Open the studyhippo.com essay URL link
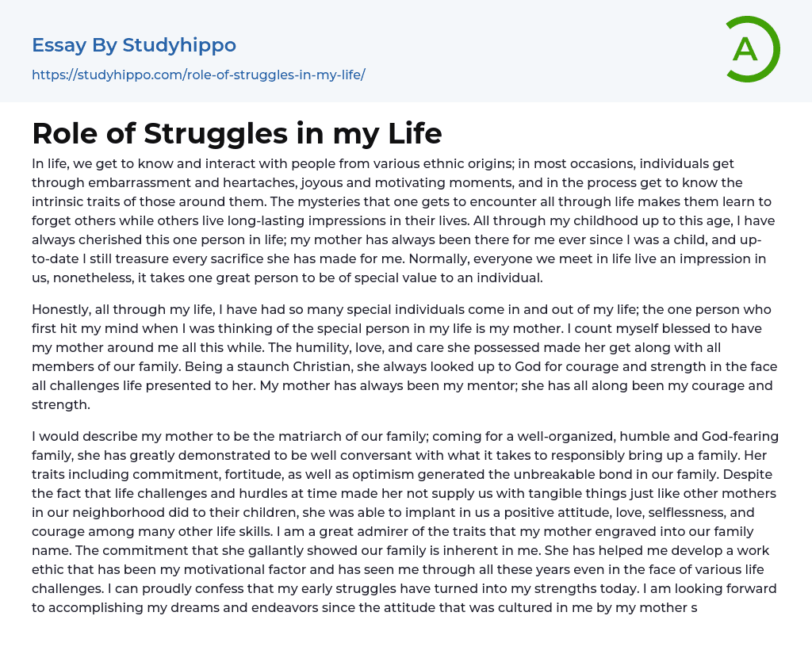This screenshot has height=662, width=812. [x=198, y=75]
